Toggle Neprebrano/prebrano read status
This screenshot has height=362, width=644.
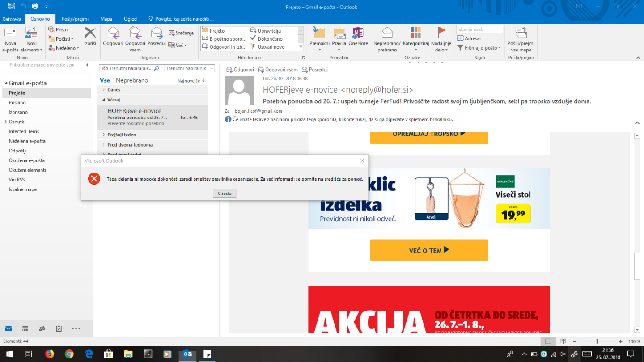(x=387, y=39)
